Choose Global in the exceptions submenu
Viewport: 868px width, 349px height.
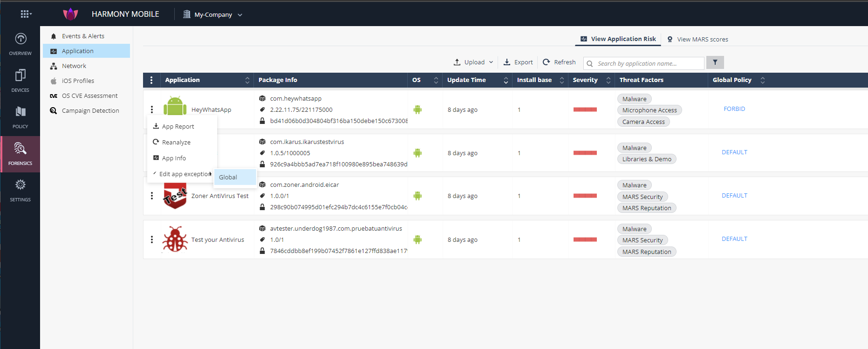tap(228, 177)
